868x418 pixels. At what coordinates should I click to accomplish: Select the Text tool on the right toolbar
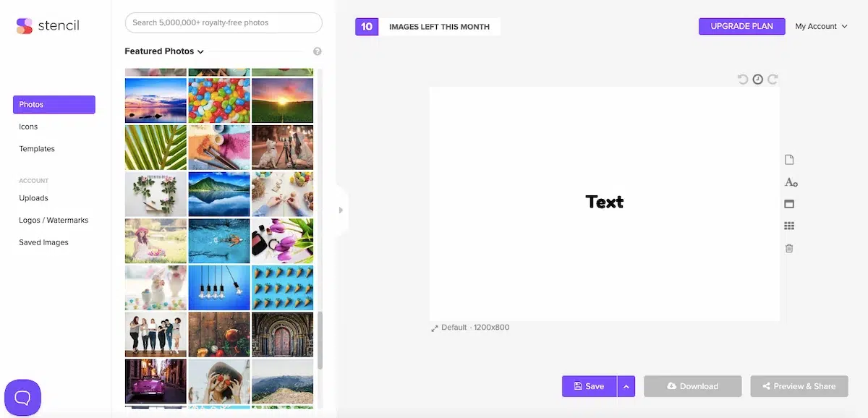pyautogui.click(x=791, y=182)
